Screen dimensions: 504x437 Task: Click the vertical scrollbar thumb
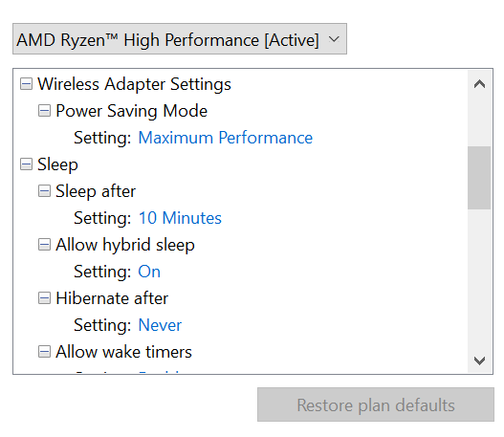479,178
